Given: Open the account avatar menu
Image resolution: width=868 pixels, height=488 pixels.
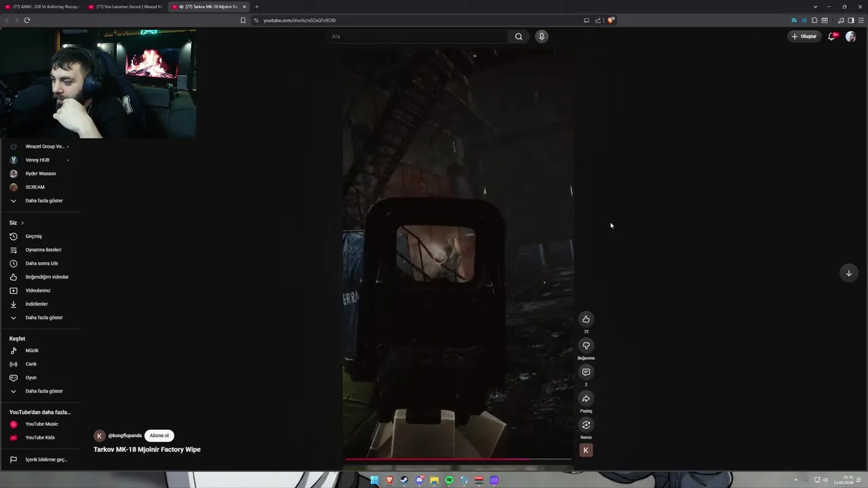Looking at the screenshot, I should 850,37.
